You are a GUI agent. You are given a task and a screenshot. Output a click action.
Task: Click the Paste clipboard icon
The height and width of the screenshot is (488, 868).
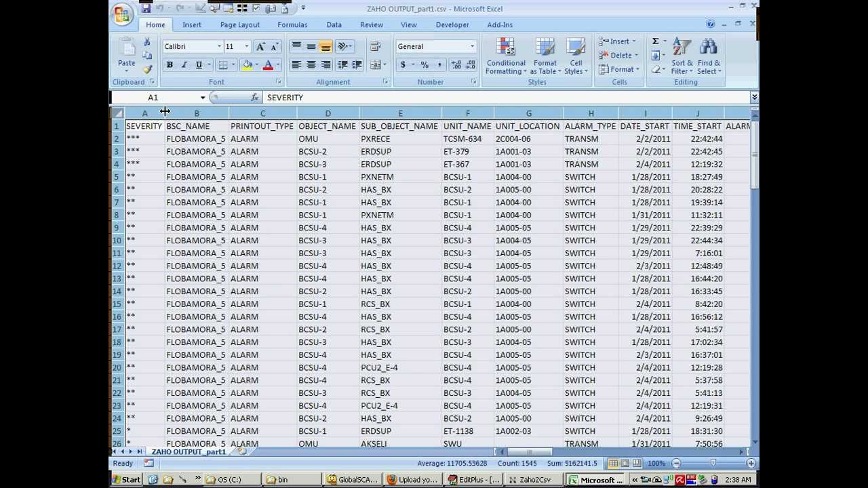127,47
